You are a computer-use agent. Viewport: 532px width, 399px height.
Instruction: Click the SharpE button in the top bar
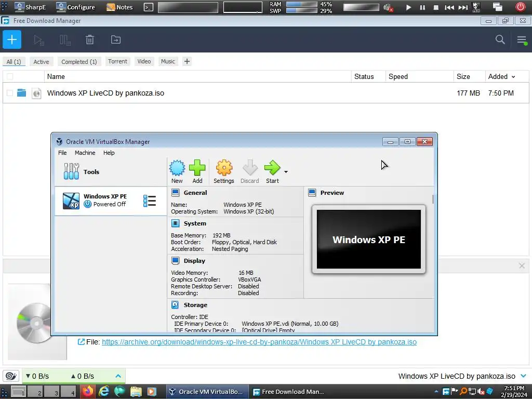[x=30, y=7]
